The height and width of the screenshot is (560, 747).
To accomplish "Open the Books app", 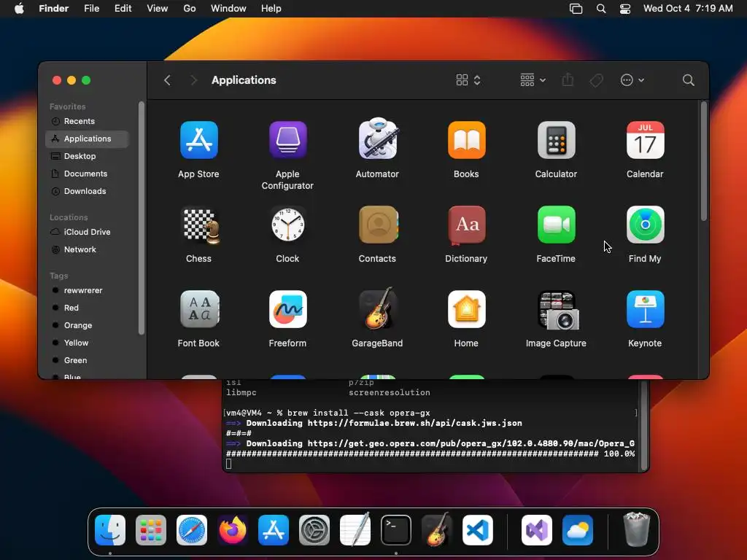I will (466, 140).
